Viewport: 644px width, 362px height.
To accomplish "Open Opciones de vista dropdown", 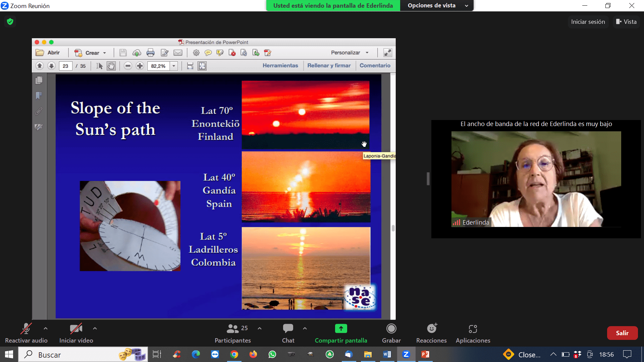I will point(437,5).
